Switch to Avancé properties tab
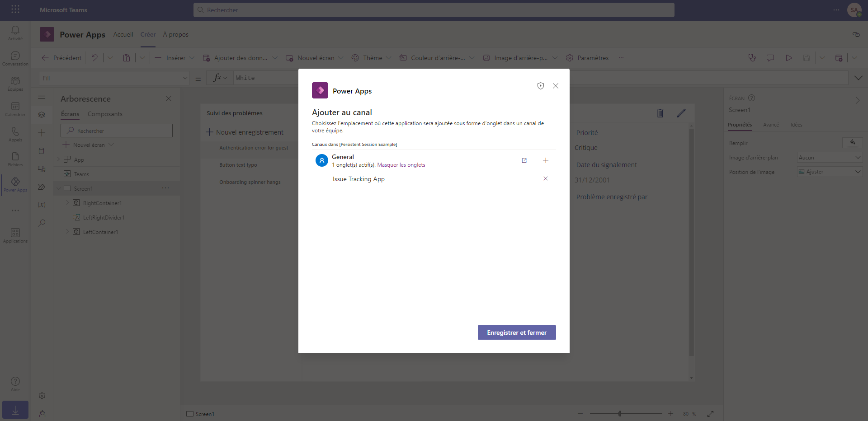 [771, 125]
